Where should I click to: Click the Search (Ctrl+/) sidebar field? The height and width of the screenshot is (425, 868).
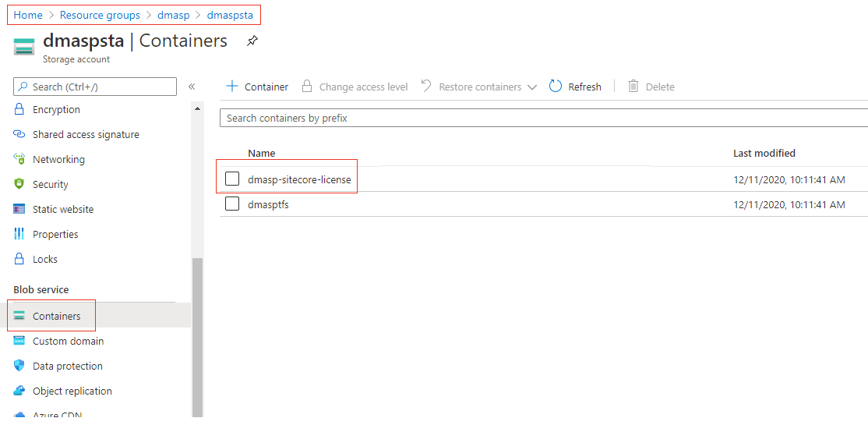tap(94, 87)
